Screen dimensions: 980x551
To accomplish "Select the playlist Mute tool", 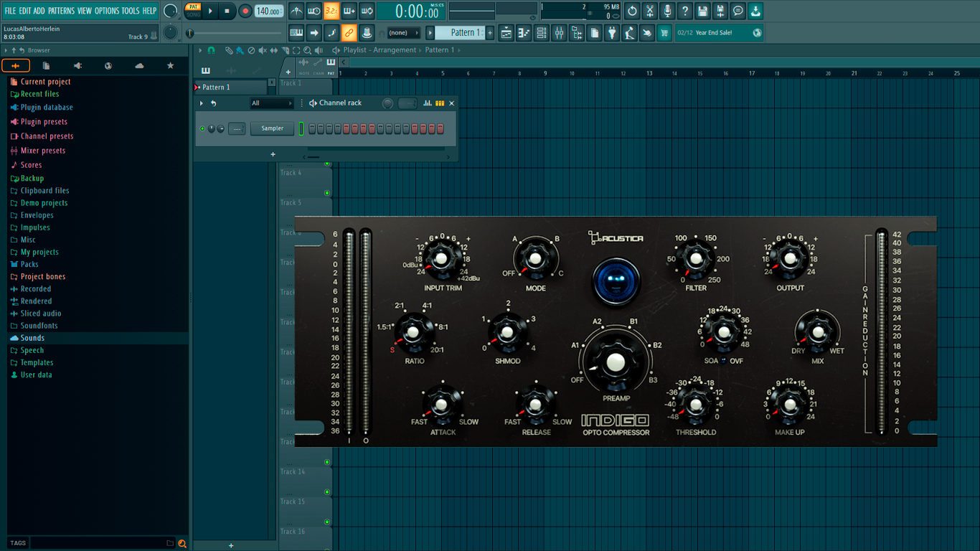I will click(263, 50).
